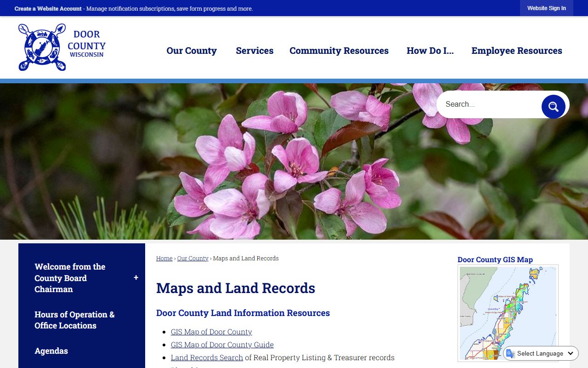Click Create a Website Account link
This screenshot has height=368, width=588.
click(48, 9)
